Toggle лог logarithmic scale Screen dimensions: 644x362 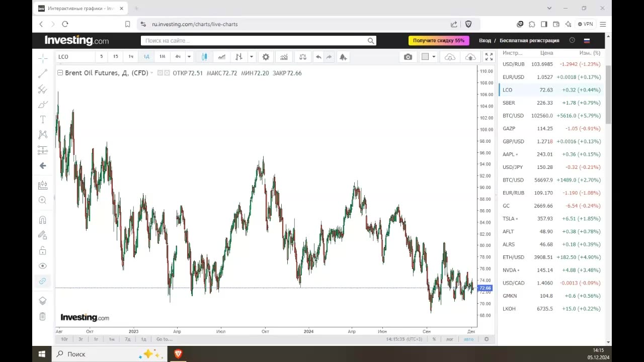click(x=450, y=339)
